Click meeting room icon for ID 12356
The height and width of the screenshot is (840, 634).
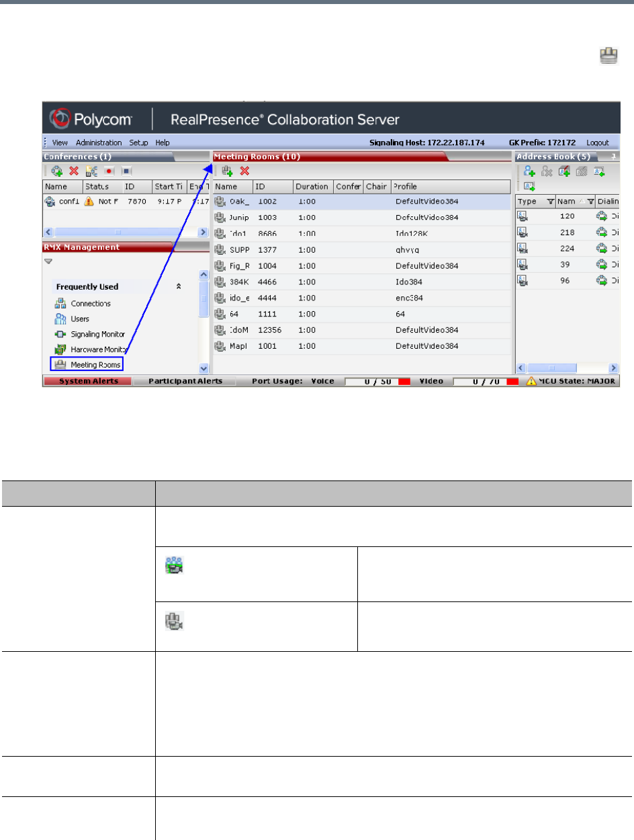pyautogui.click(x=220, y=330)
